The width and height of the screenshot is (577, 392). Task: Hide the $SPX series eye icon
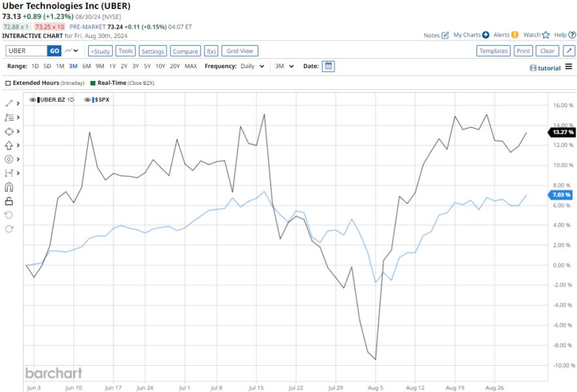[x=88, y=100]
